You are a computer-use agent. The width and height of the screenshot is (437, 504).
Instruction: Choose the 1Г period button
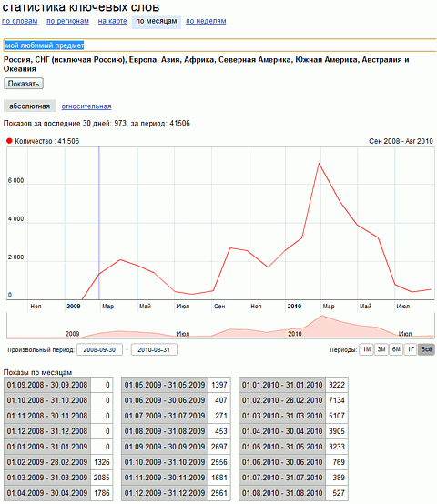click(411, 349)
